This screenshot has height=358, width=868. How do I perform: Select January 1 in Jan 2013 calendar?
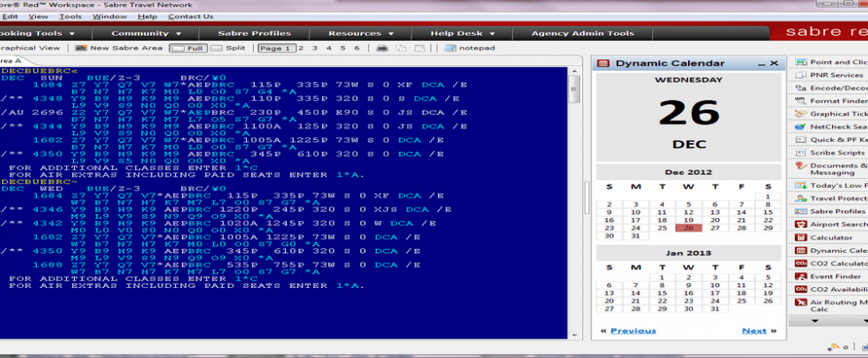662,277
